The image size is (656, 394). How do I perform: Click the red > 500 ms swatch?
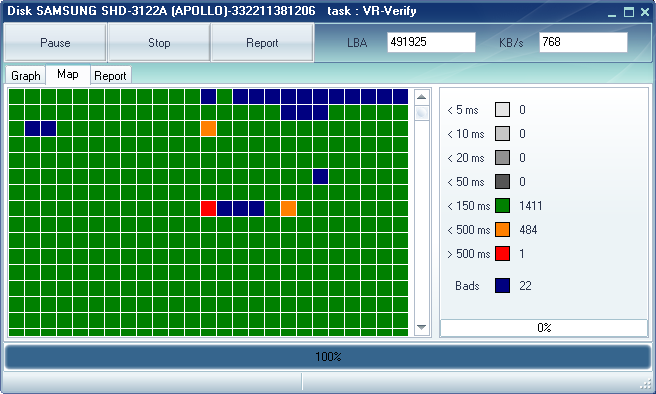502,253
